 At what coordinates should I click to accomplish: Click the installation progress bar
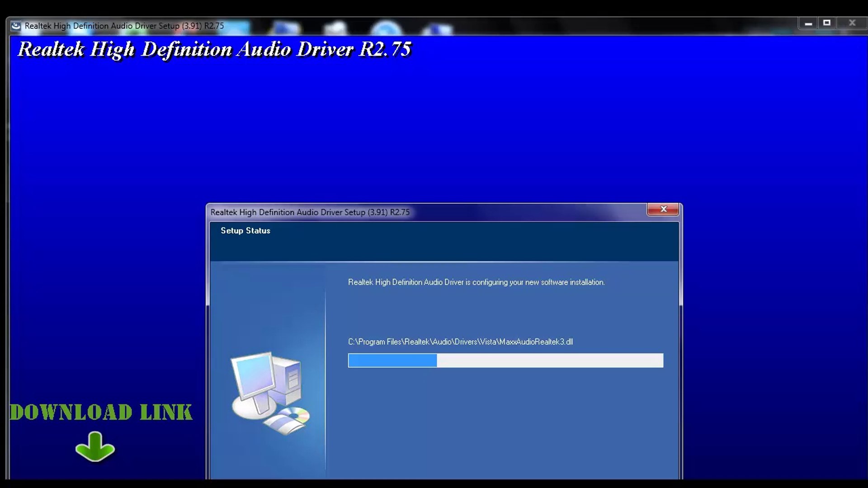point(505,361)
